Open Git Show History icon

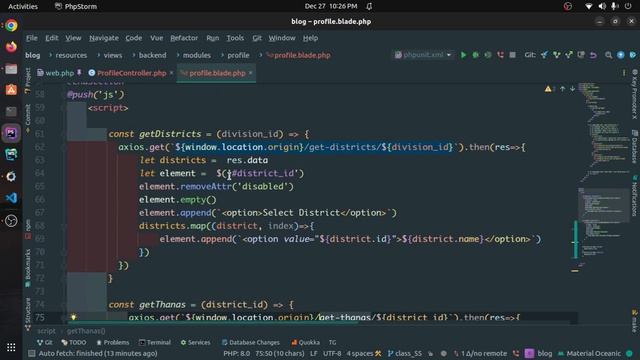click(581, 55)
